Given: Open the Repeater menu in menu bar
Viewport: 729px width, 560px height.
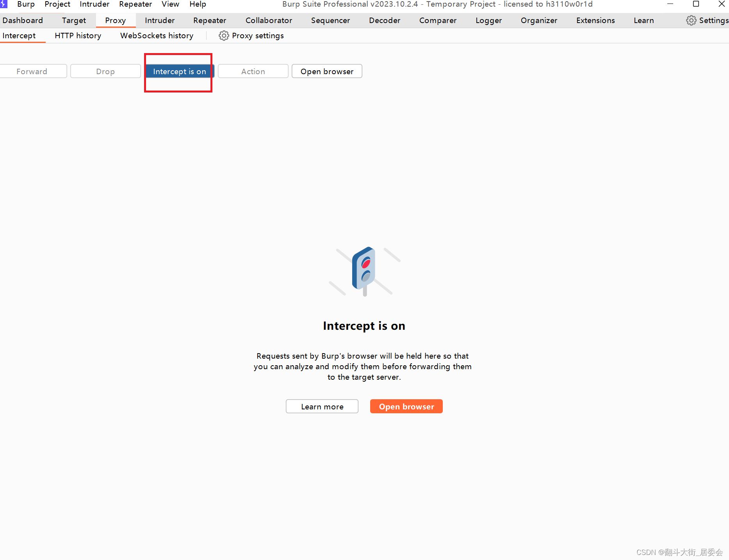Looking at the screenshot, I should [135, 4].
